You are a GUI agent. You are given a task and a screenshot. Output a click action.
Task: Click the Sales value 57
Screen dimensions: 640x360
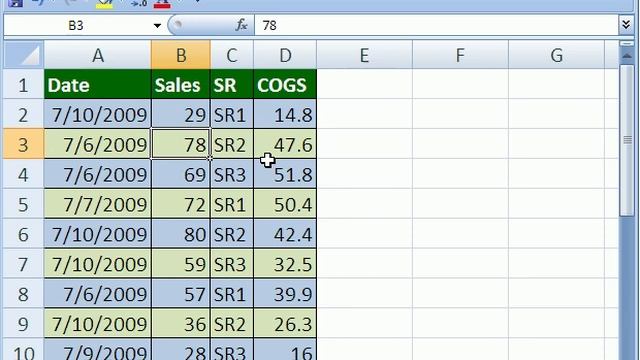(181, 293)
